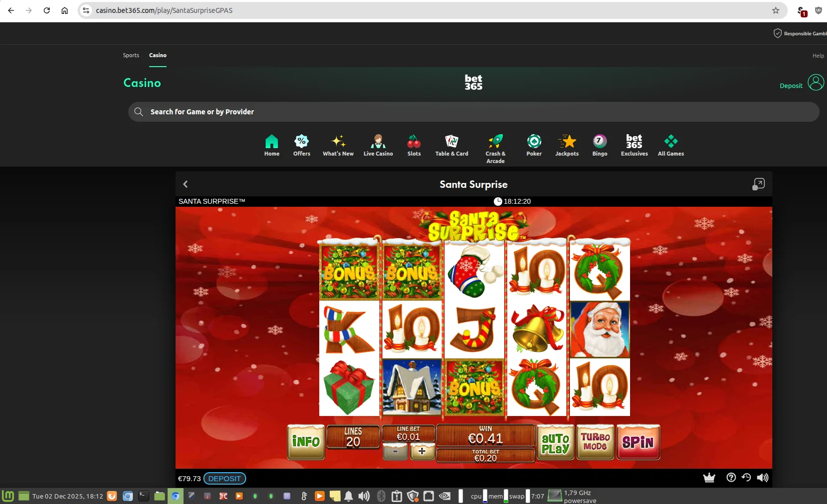Pop out game into new window
The image size is (827, 504).
(758, 184)
